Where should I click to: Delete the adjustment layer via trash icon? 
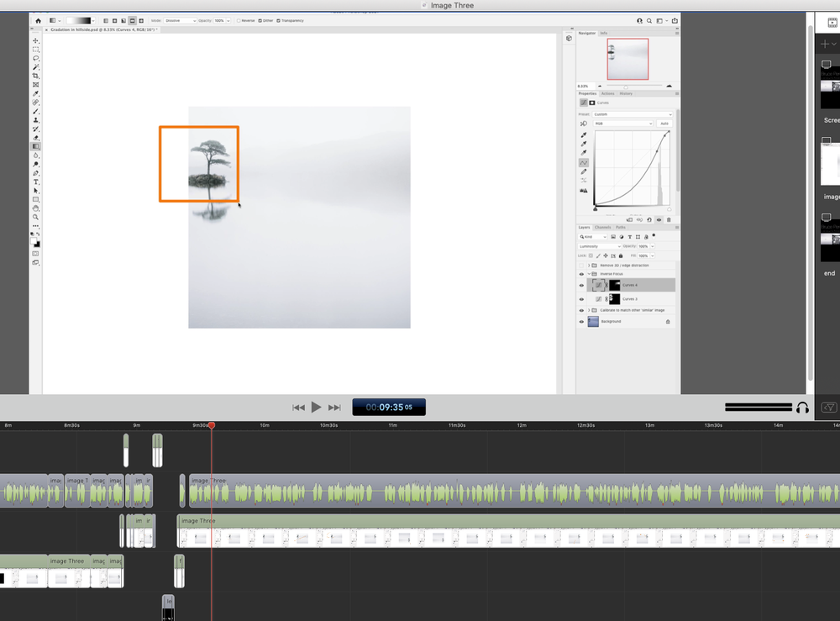(x=669, y=219)
